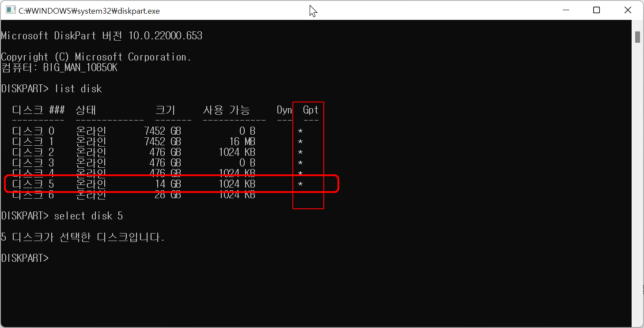The width and height of the screenshot is (644, 328).
Task: Click the '온라인' status of 디스크 5
Action: (91, 184)
